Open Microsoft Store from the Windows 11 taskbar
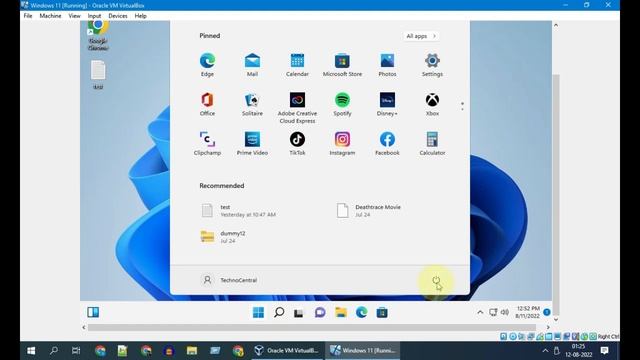Image resolution: width=640 pixels, height=360 pixels. pos(382,313)
